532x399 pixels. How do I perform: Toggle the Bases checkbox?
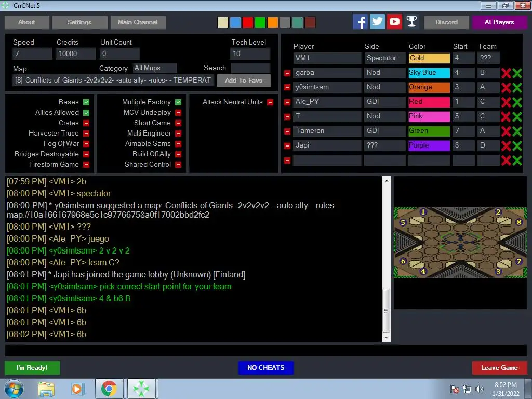tap(86, 102)
